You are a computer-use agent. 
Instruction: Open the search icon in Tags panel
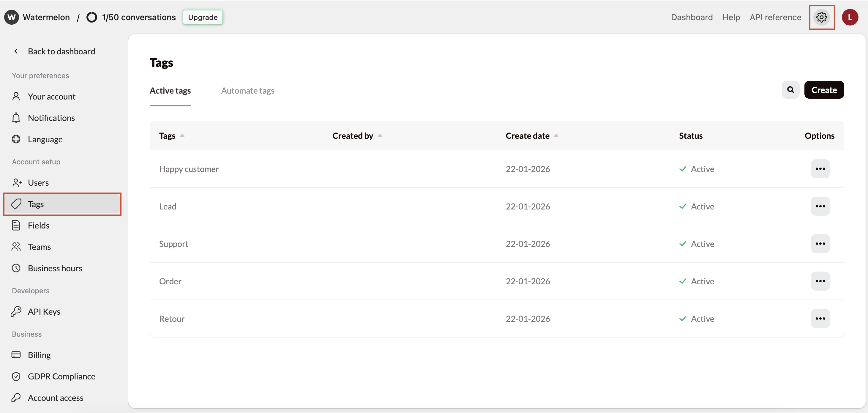[x=790, y=90]
